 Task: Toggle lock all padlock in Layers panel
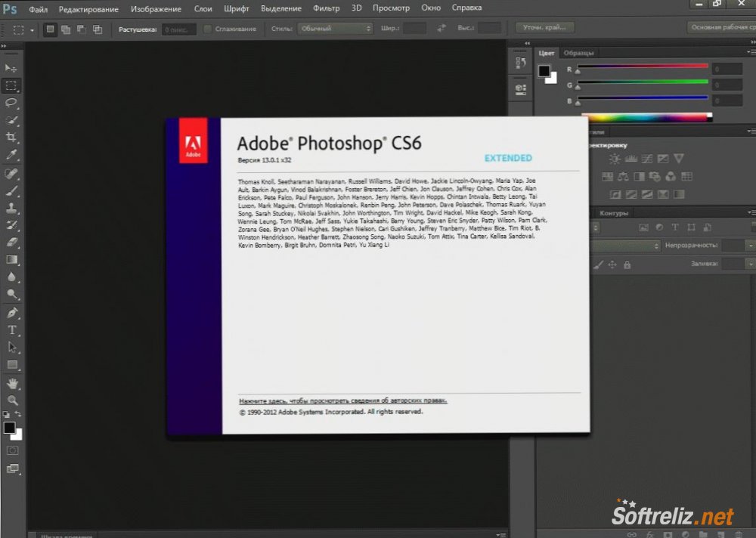coord(627,264)
